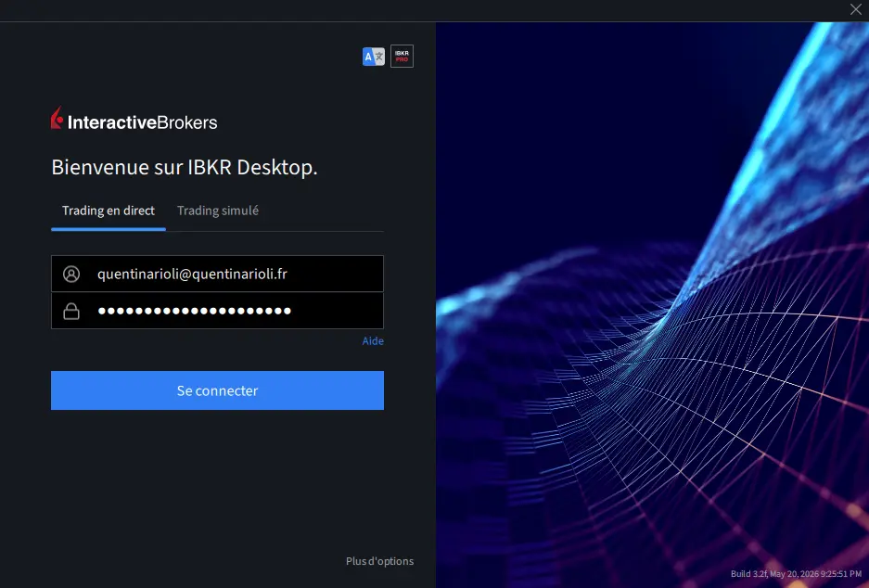This screenshot has width=869, height=588.
Task: Click the Bienvenue sur IBKR Desktop heading
Action: (x=185, y=167)
